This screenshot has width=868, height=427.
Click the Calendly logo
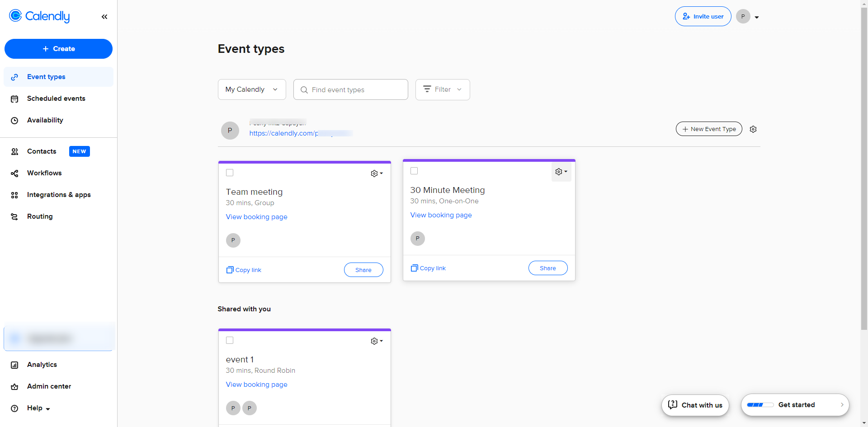point(39,16)
